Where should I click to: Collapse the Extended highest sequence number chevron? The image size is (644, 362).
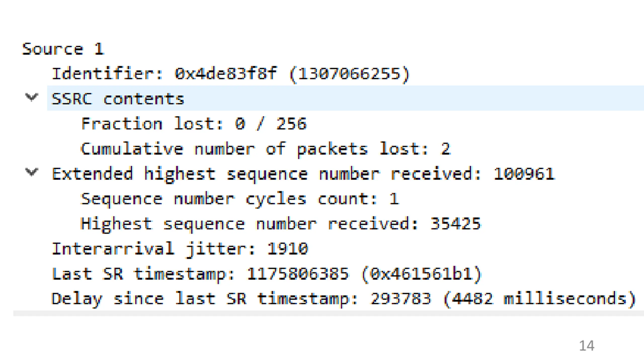32,172
